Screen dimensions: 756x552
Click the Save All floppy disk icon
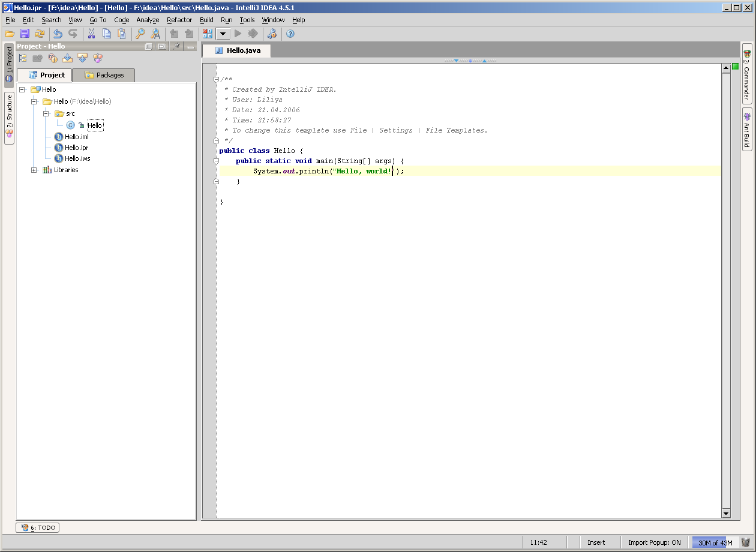[25, 34]
